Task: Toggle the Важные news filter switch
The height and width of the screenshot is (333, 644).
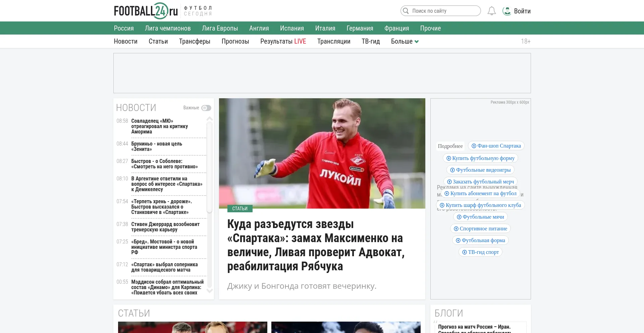Action: (x=206, y=108)
